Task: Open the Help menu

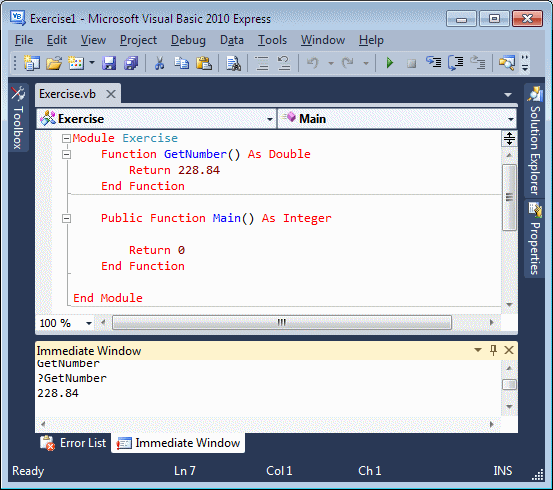Action: (371, 40)
